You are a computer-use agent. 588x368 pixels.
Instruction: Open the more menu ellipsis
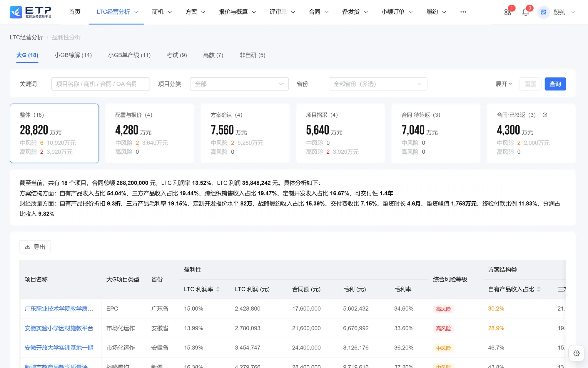[x=463, y=12]
